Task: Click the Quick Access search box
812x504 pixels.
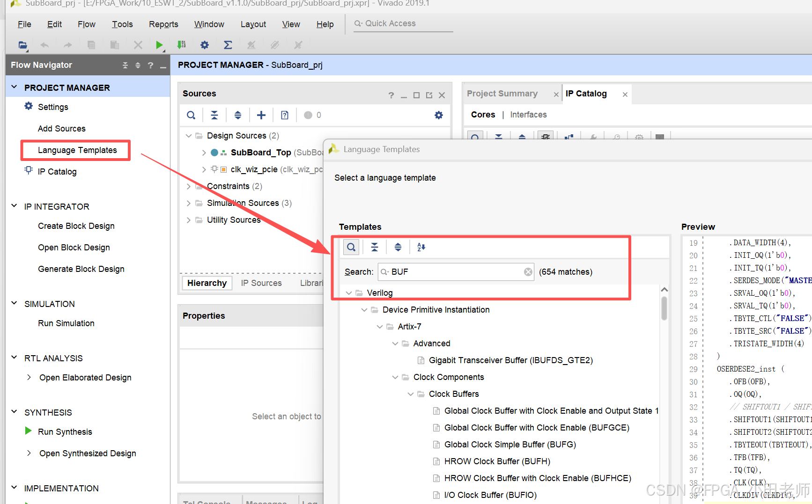Action: click(403, 23)
